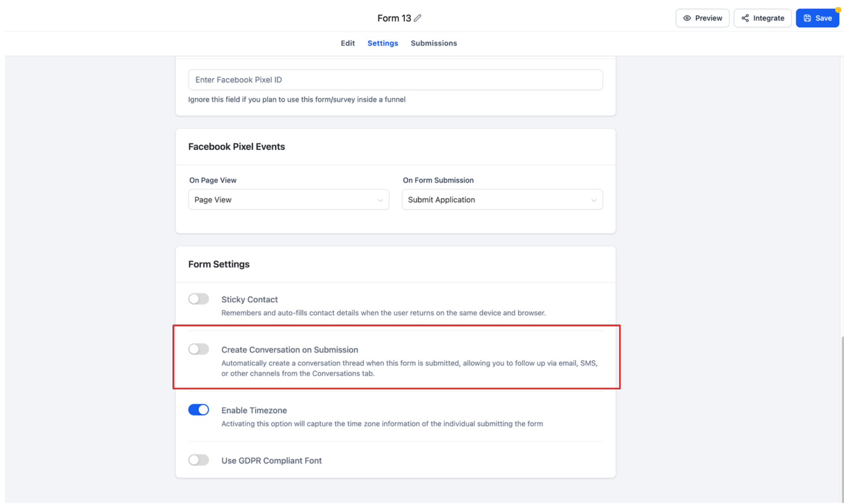Screen dimensions: 844x504
Task: Click the Save button
Action: (x=817, y=18)
